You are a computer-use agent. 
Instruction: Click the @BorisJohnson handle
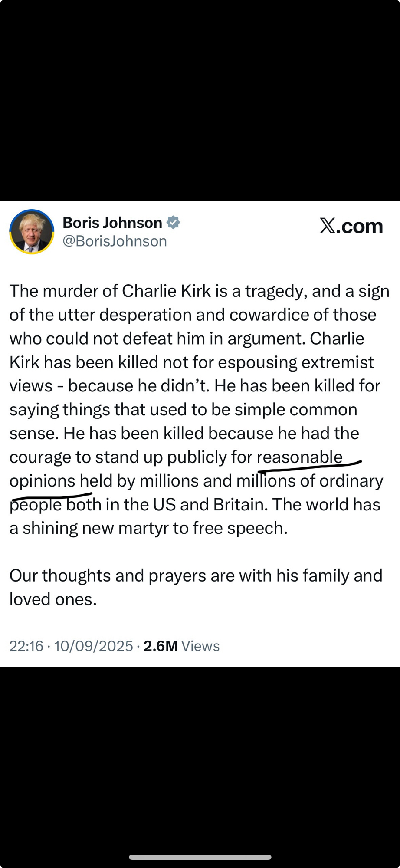(115, 241)
